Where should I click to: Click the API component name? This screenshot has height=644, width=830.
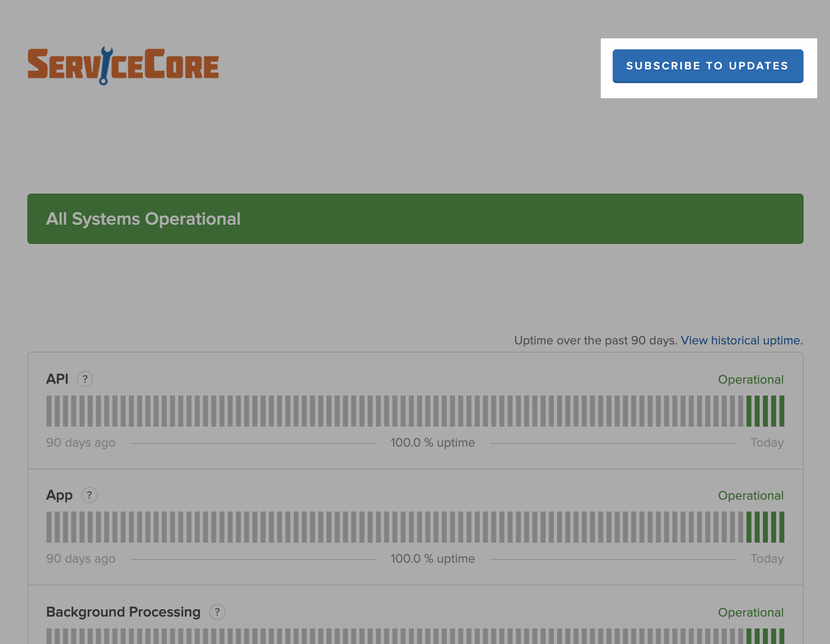click(57, 379)
